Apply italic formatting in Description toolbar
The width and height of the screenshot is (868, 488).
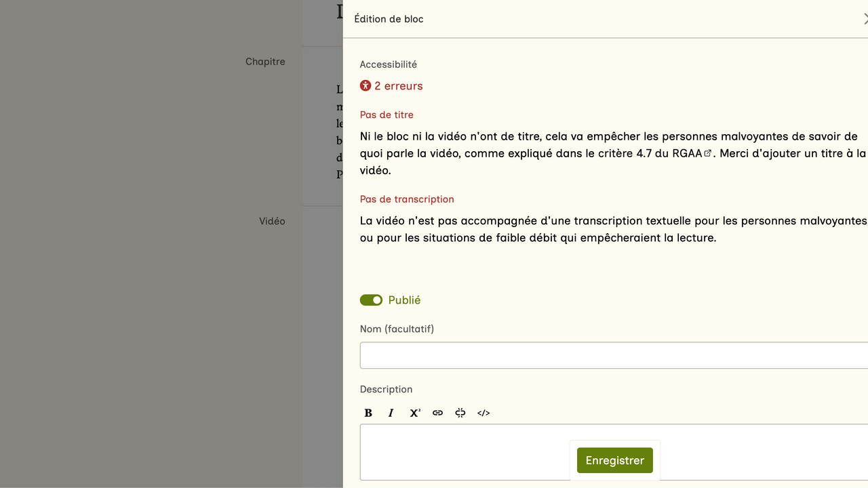click(391, 413)
